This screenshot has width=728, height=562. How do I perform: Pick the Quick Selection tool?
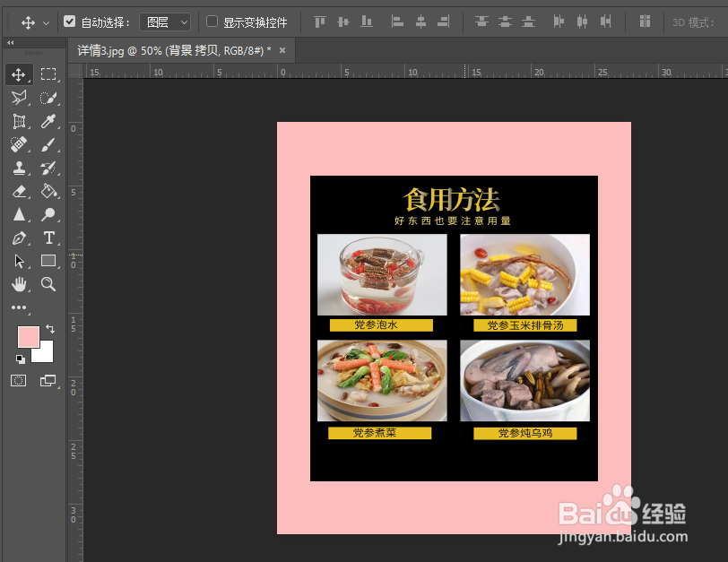pos(48,98)
